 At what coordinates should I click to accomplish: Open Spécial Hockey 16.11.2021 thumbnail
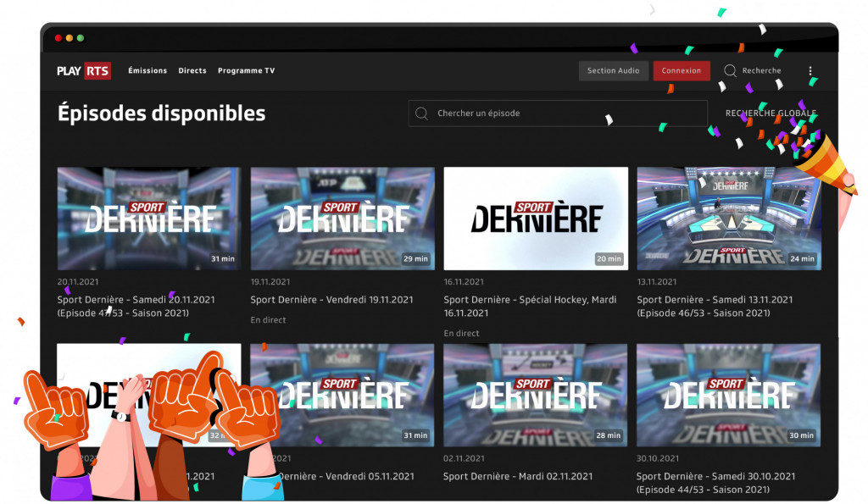pos(536,219)
